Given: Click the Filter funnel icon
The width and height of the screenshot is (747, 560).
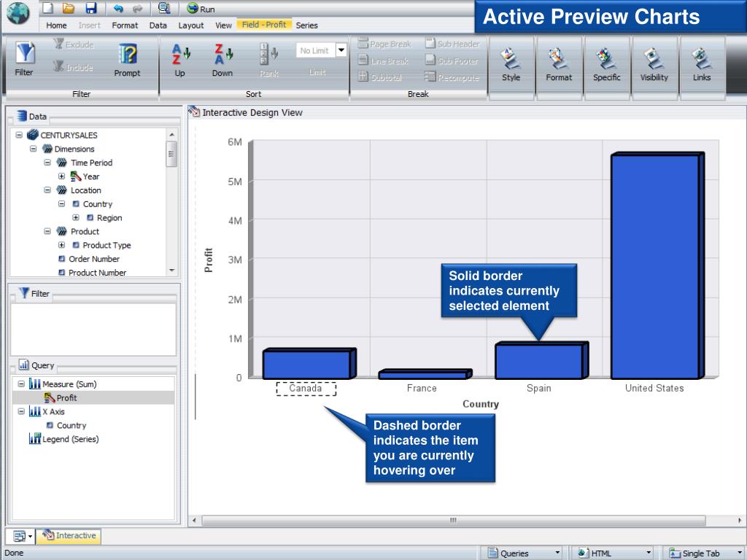Looking at the screenshot, I should (x=24, y=52).
